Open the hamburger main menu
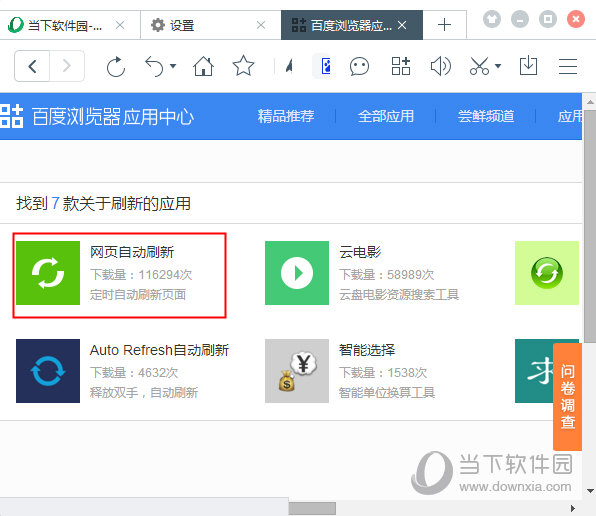Image resolution: width=596 pixels, height=516 pixels. (x=568, y=66)
